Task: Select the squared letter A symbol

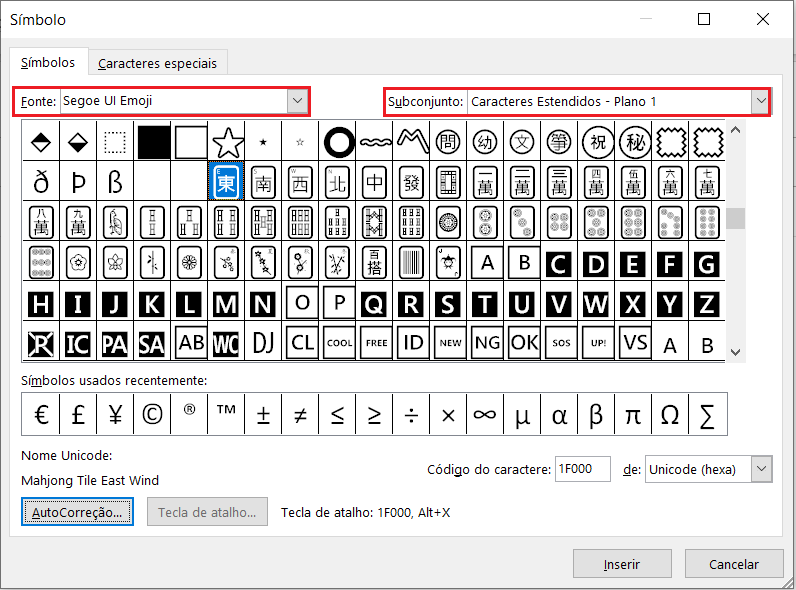Action: coord(486,263)
